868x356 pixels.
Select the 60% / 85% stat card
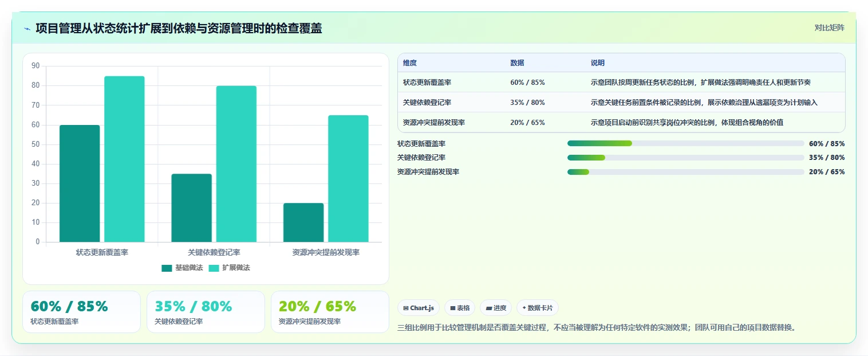coord(81,312)
